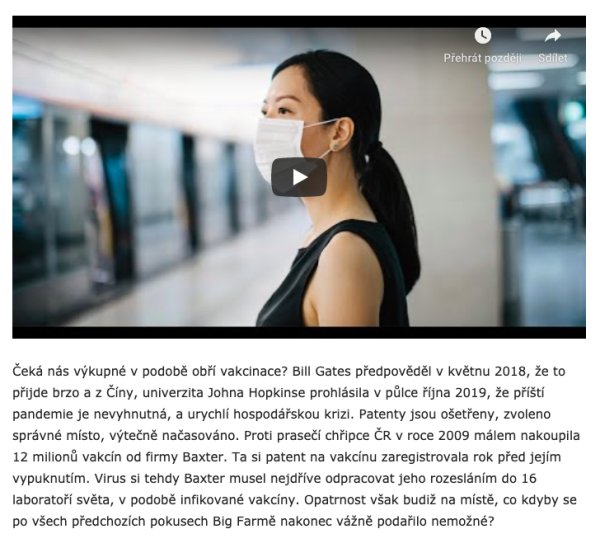Click the woman's face mask in video thumbnail

click(x=281, y=145)
